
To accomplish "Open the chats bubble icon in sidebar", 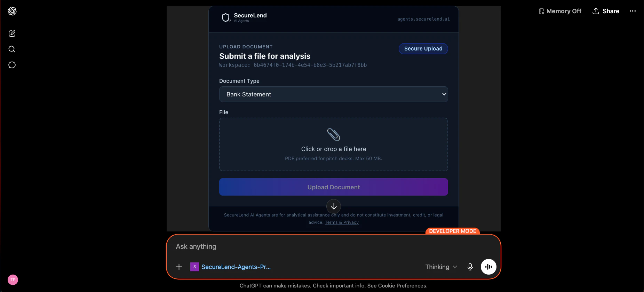I will [12, 65].
